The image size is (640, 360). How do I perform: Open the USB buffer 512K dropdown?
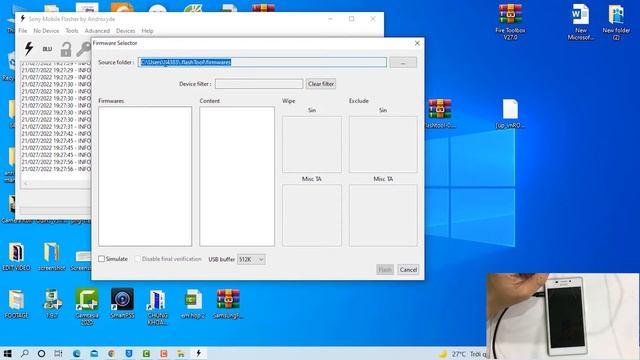coord(251,259)
